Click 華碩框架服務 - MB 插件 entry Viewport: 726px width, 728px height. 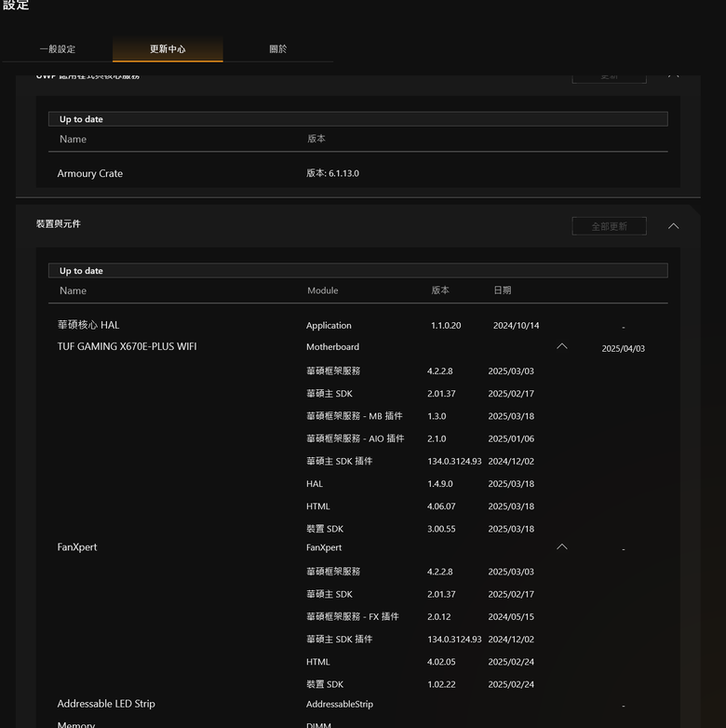coord(355,416)
